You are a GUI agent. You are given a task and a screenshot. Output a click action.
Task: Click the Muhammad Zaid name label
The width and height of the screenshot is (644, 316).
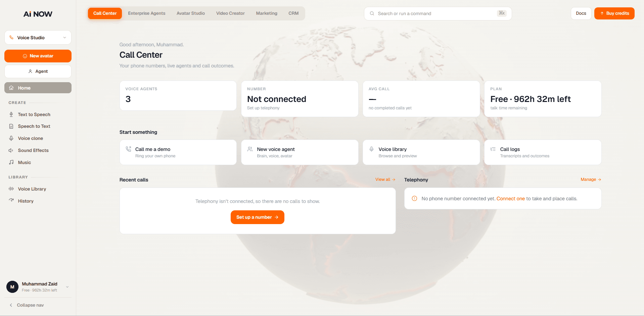[x=40, y=284]
